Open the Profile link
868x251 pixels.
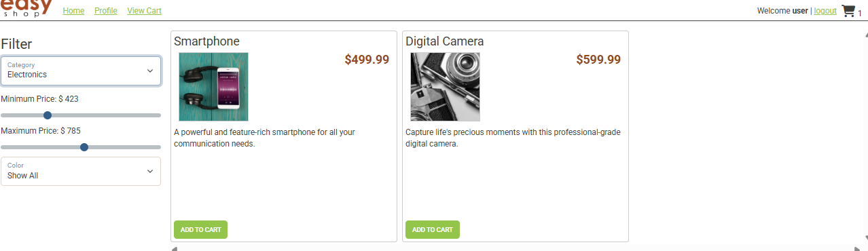[x=106, y=11]
